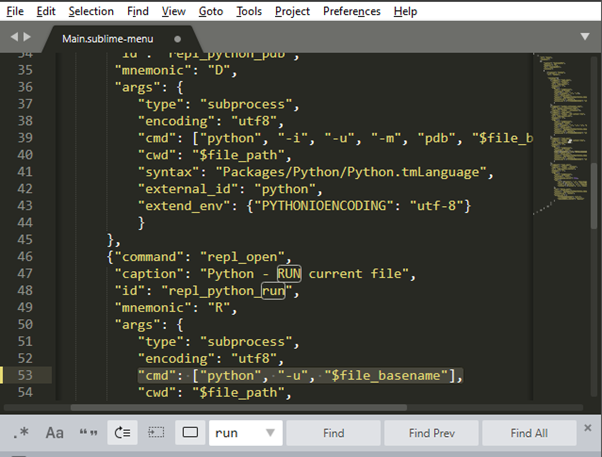Screen dimensions: 602x457
Task: Click "subprocess" value on line 51
Action: (x=246, y=341)
